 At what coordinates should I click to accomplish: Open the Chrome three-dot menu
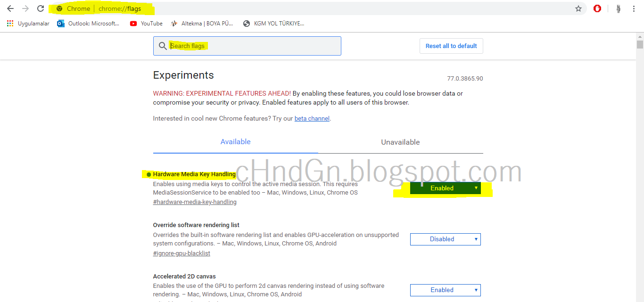(633, 8)
